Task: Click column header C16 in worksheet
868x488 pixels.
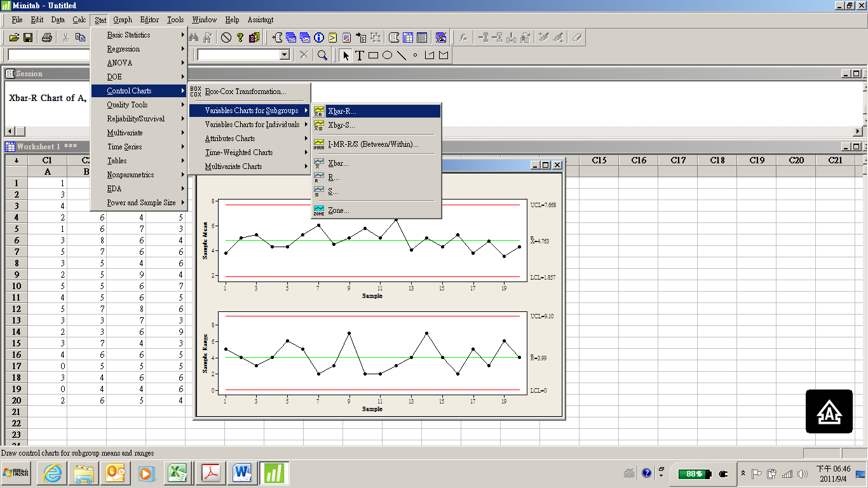Action: [639, 160]
